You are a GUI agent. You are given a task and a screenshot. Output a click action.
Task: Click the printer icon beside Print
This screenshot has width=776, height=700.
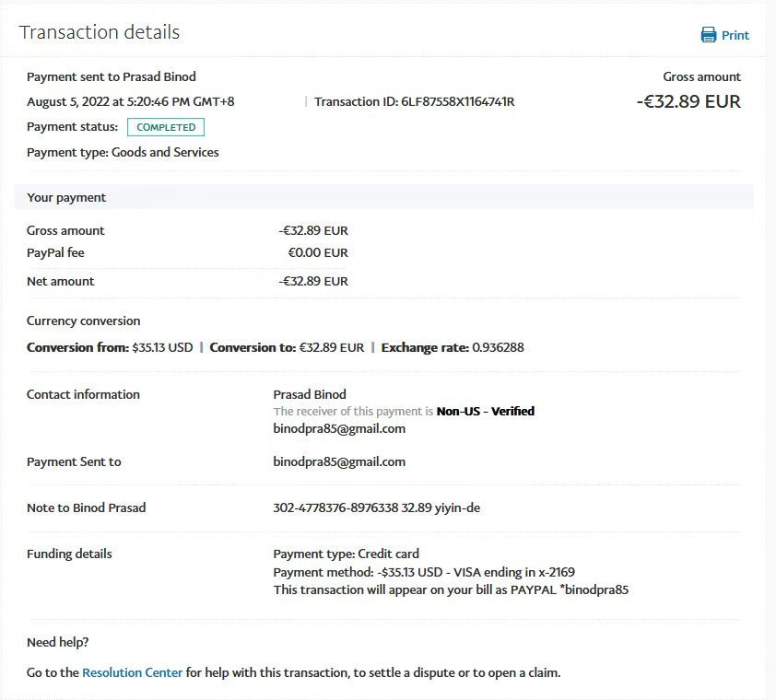709,35
